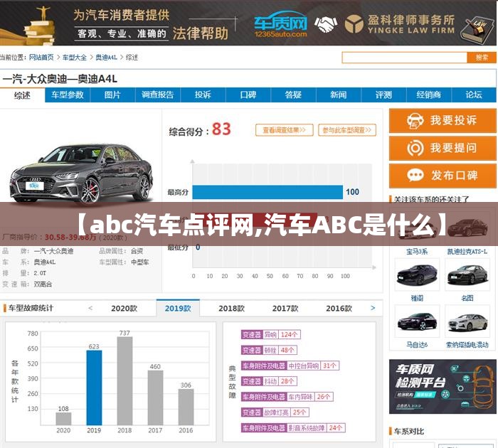Switch to the 评测 tab
498x448 pixels.
383,95
